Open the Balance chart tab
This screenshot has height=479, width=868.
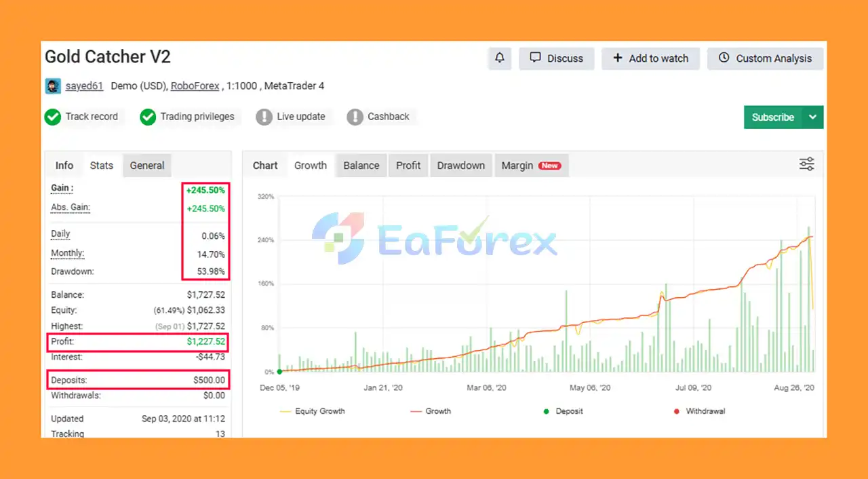point(361,166)
